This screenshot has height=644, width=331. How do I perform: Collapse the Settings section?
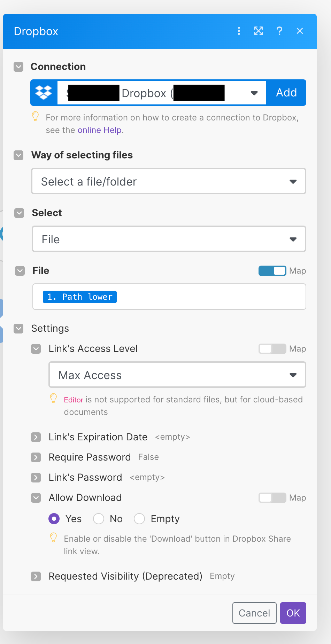(x=18, y=329)
